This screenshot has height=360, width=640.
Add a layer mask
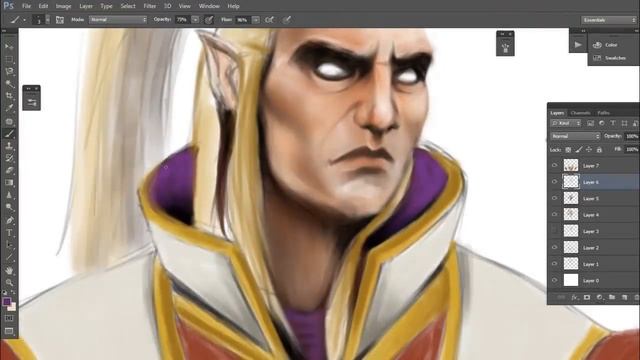587,298
